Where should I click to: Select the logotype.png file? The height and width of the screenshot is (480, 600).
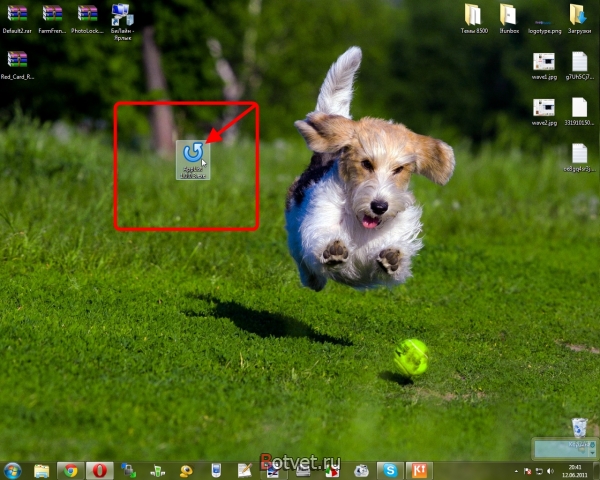[544, 18]
